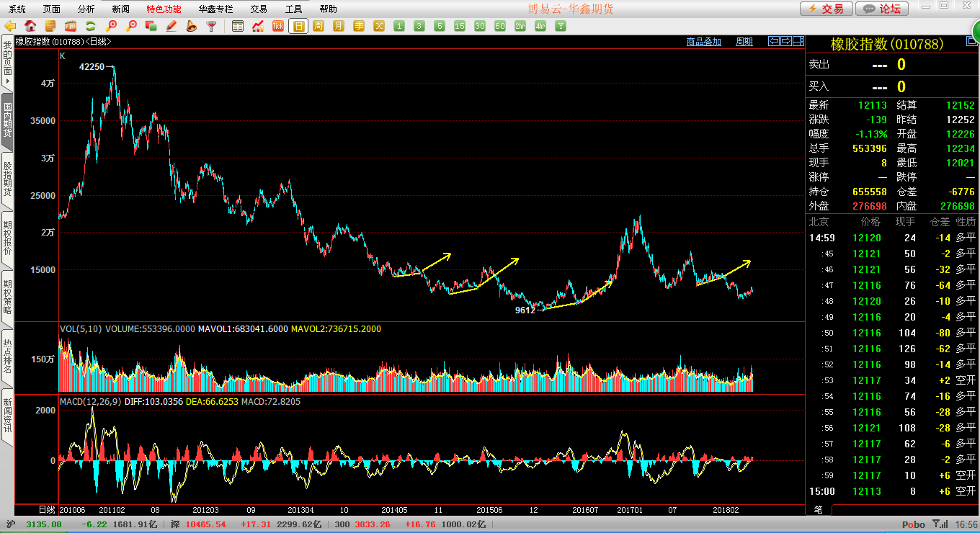Open the Tick chart icon

pos(278,26)
